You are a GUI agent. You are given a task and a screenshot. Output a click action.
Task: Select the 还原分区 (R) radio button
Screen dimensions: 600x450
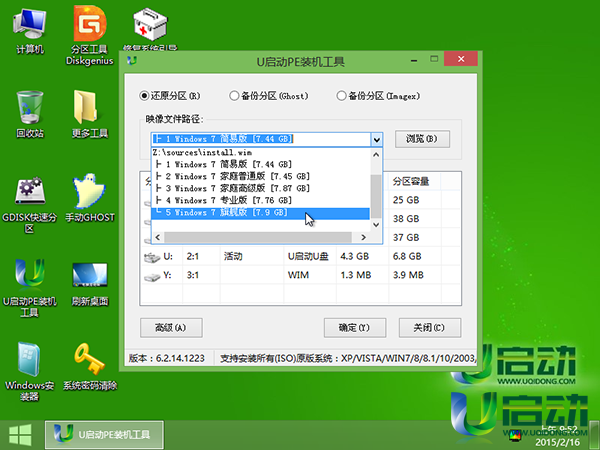144,96
